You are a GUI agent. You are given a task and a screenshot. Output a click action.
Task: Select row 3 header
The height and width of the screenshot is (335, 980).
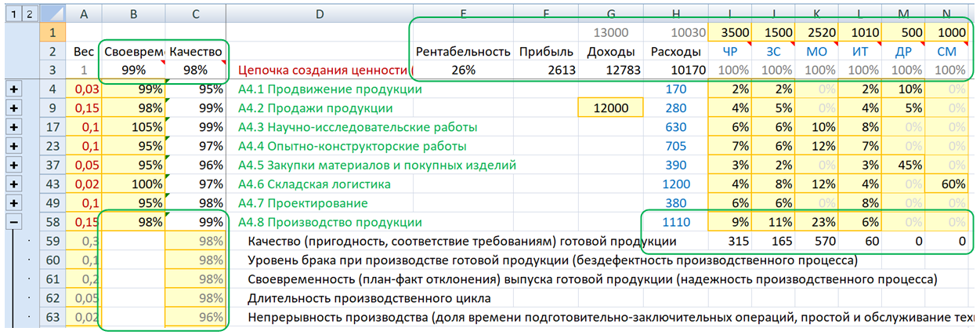click(x=52, y=70)
